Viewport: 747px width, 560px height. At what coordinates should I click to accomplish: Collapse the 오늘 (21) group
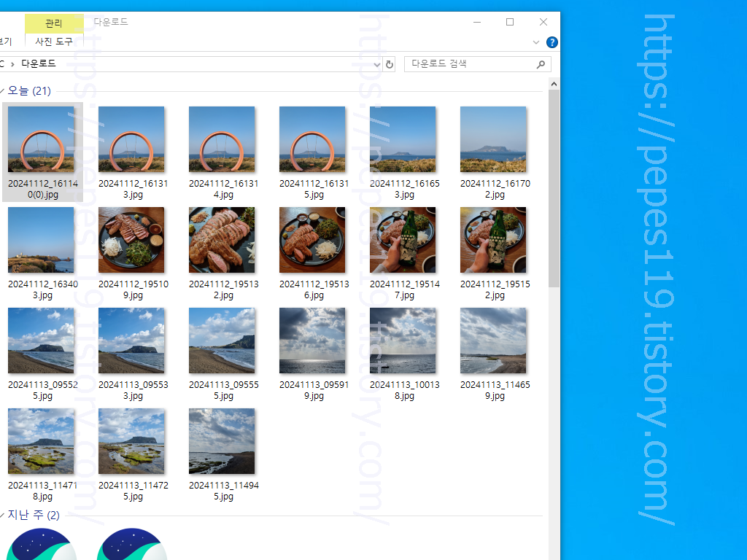click(x=2, y=90)
